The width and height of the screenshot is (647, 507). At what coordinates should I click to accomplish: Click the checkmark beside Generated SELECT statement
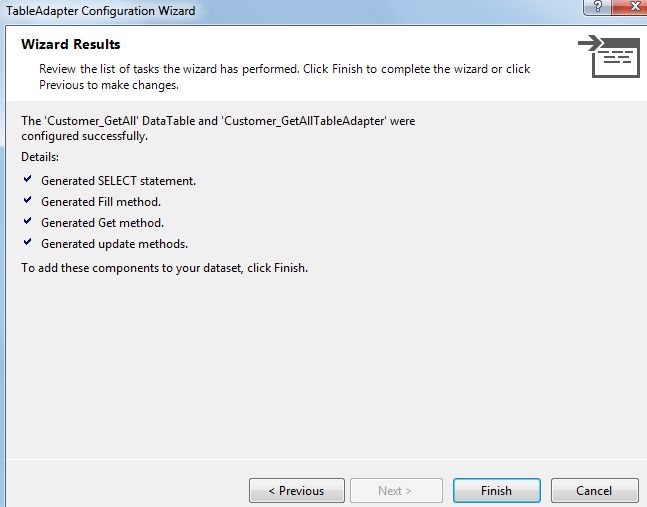[27, 180]
